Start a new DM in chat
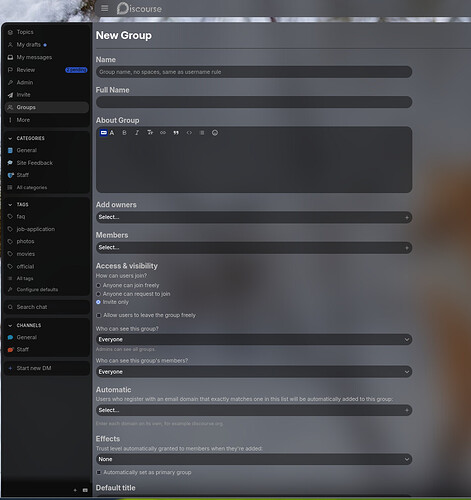Viewport: 471px width, 500px height. tap(47, 368)
